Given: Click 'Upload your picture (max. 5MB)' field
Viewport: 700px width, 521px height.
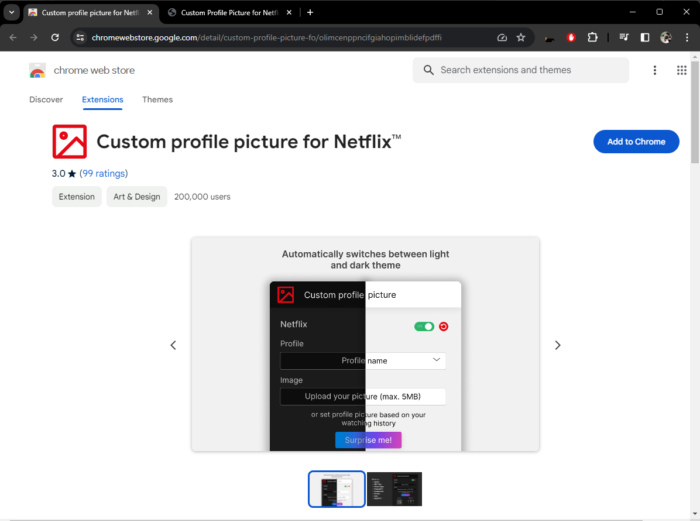Looking at the screenshot, I should point(363,396).
